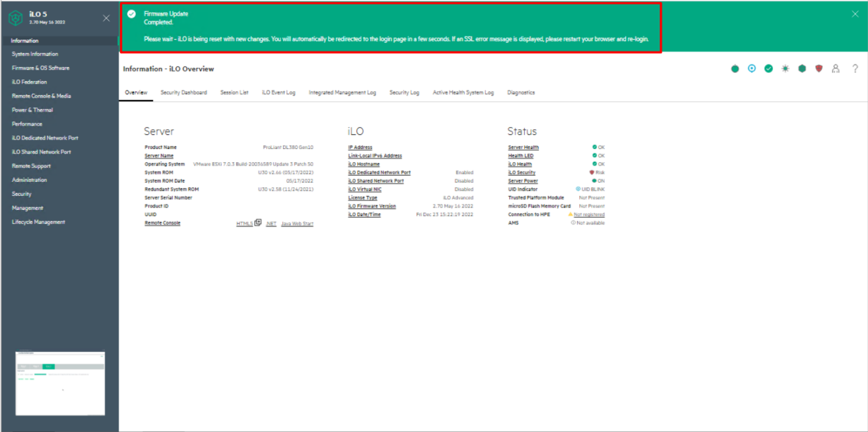
Task: Click the Firmware Update checkmark icon in banner
Action: (131, 14)
